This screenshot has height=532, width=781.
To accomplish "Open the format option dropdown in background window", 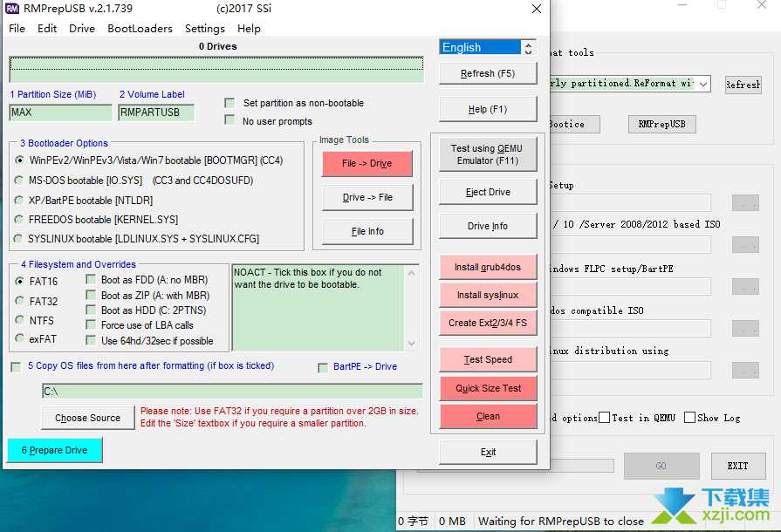I will [702, 84].
